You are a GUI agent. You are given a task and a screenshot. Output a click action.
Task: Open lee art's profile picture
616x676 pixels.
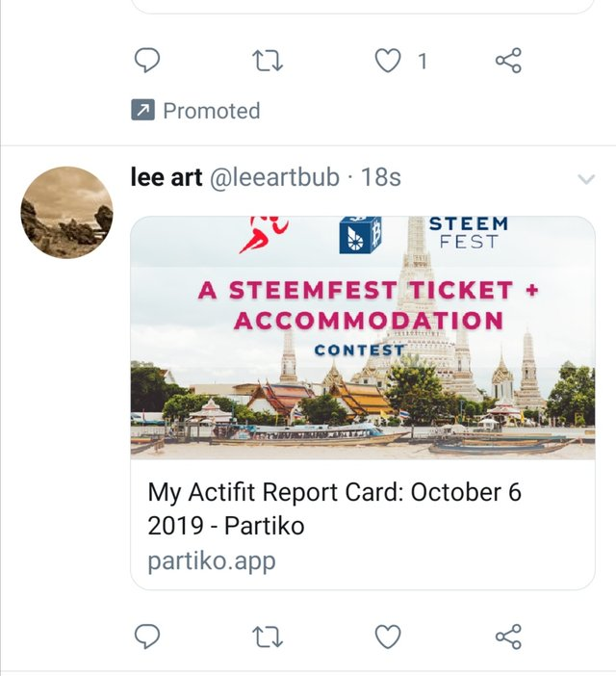coord(66,212)
